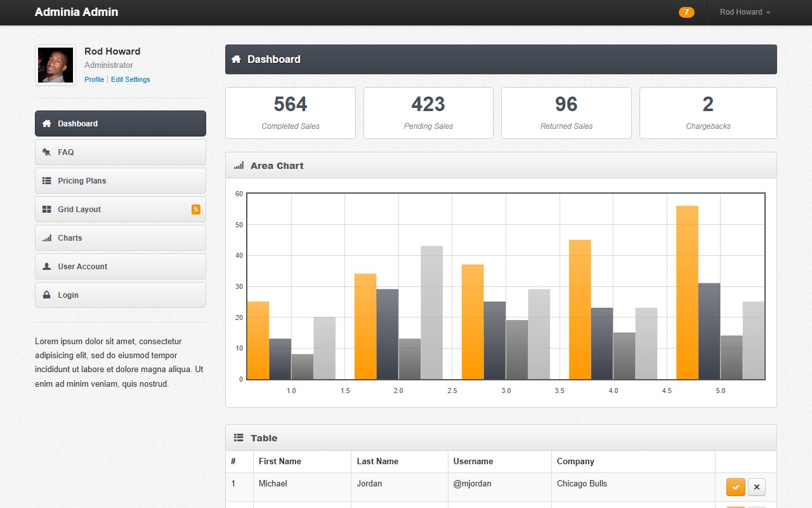The image size is (812, 508).
Task: Click the home icon in Dashboard header
Action: pos(236,59)
